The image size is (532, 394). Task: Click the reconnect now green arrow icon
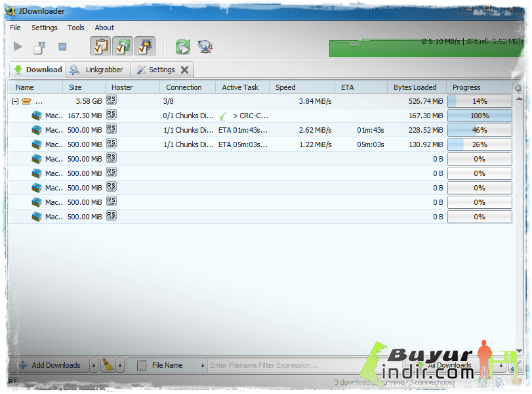click(x=183, y=47)
